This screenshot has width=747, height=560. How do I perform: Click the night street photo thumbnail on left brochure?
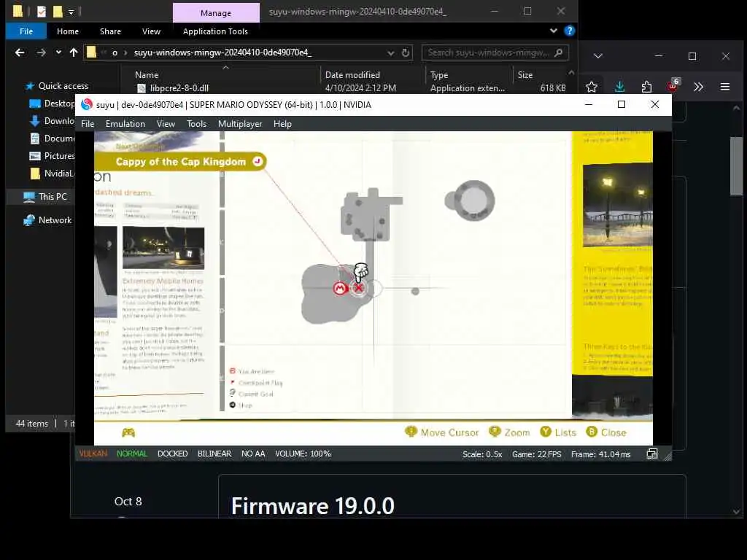(163, 248)
